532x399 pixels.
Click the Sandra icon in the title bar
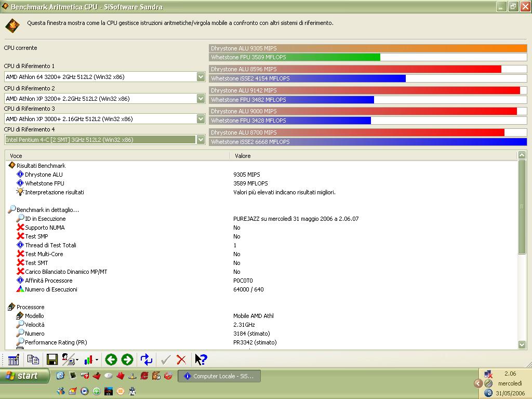tap(5, 6)
